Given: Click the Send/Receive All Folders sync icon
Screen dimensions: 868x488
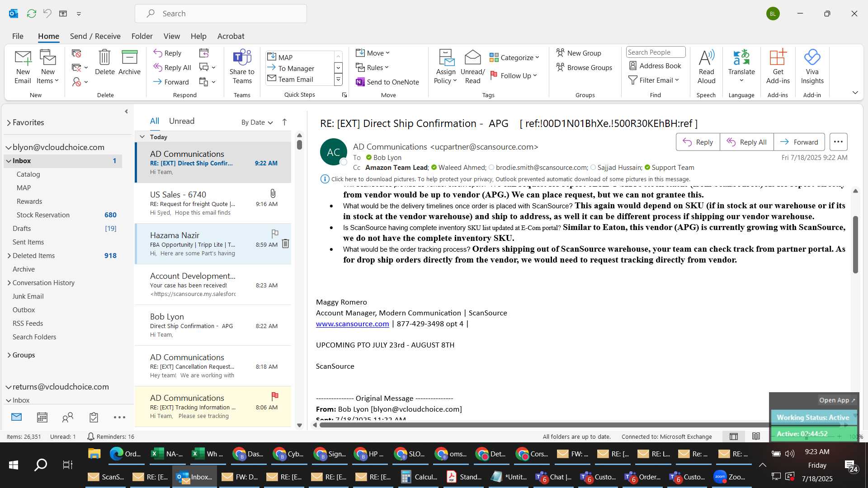Looking at the screenshot, I should (x=31, y=14).
